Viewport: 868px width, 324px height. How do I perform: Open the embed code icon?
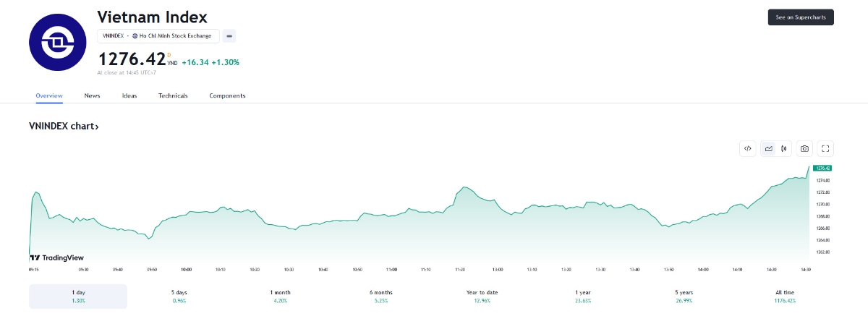coord(748,148)
